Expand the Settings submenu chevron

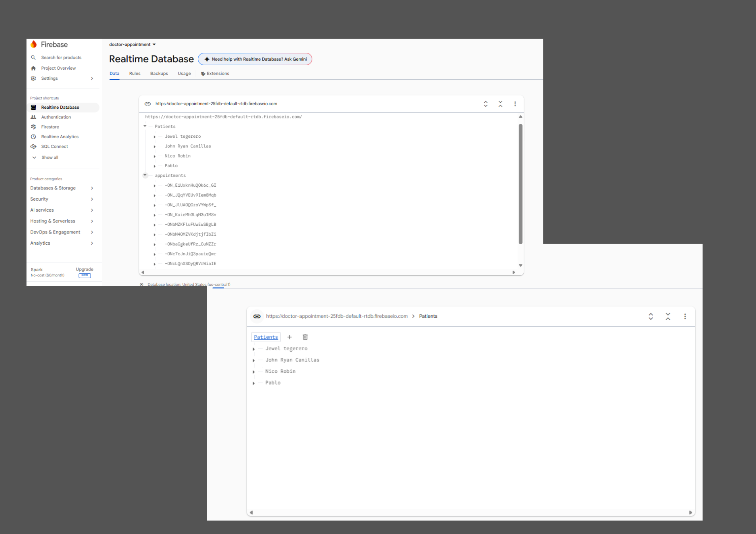point(92,78)
